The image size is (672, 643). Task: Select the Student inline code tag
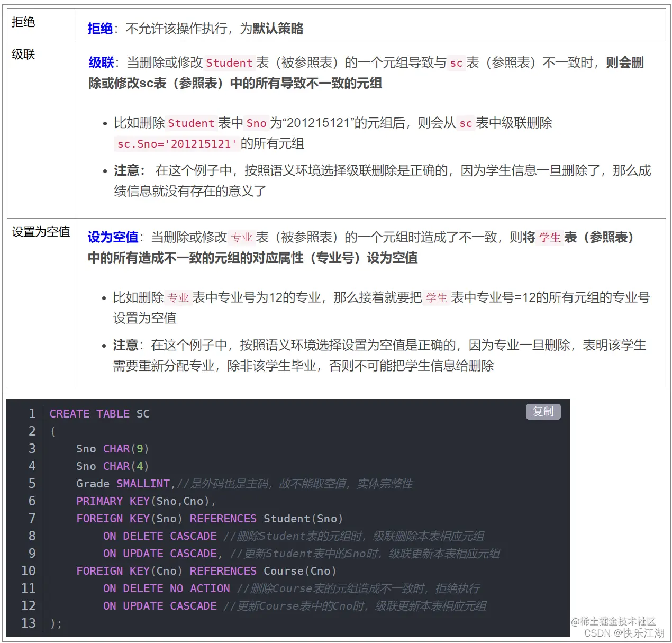coord(230,63)
